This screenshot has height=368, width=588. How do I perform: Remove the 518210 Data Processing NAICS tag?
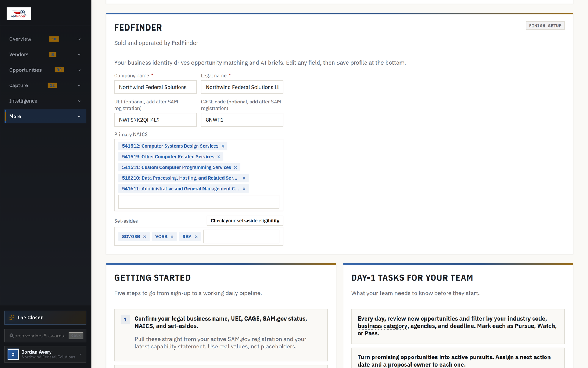click(244, 178)
